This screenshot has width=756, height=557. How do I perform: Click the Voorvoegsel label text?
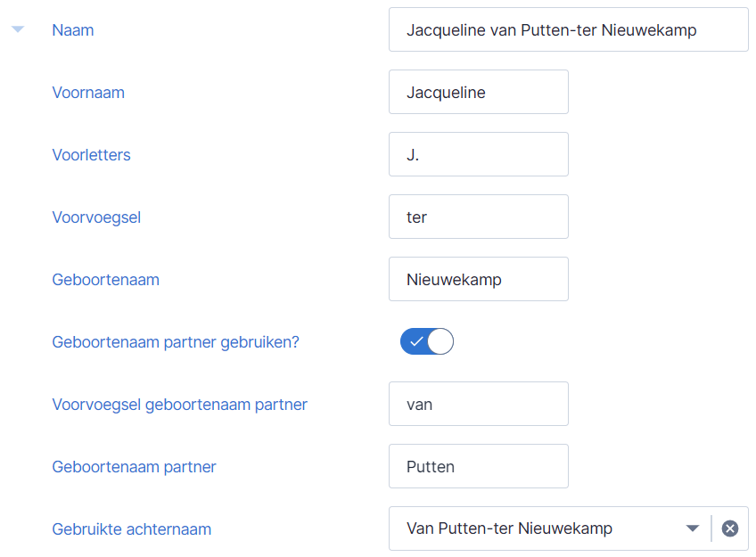point(96,217)
